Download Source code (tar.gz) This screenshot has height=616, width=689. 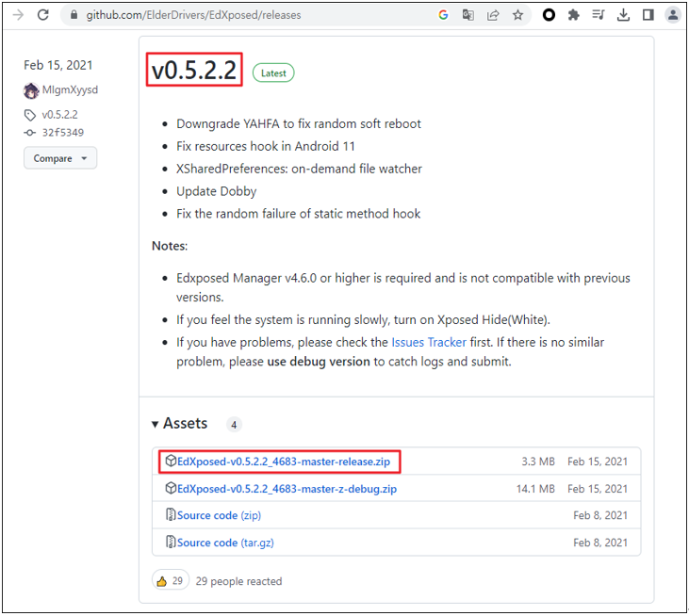(x=225, y=543)
